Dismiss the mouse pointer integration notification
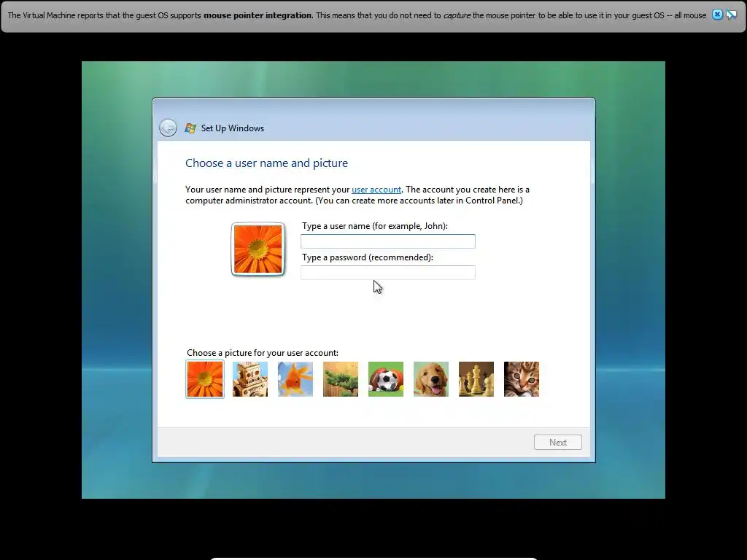The height and width of the screenshot is (560, 747). coord(717,15)
